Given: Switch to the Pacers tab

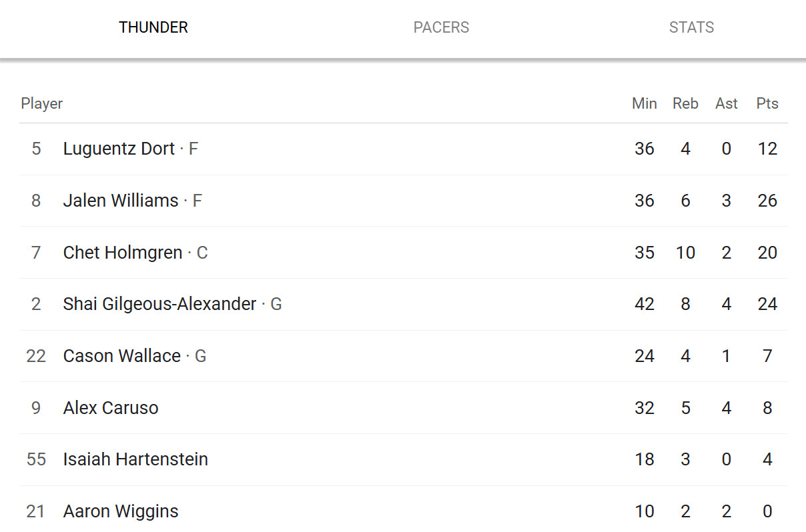Looking at the screenshot, I should coord(441,27).
